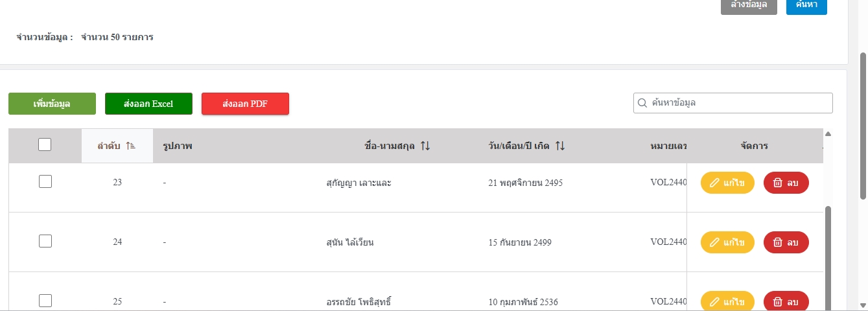Export data with ส่งออก PDF button
This screenshot has width=868, height=311.
[245, 104]
